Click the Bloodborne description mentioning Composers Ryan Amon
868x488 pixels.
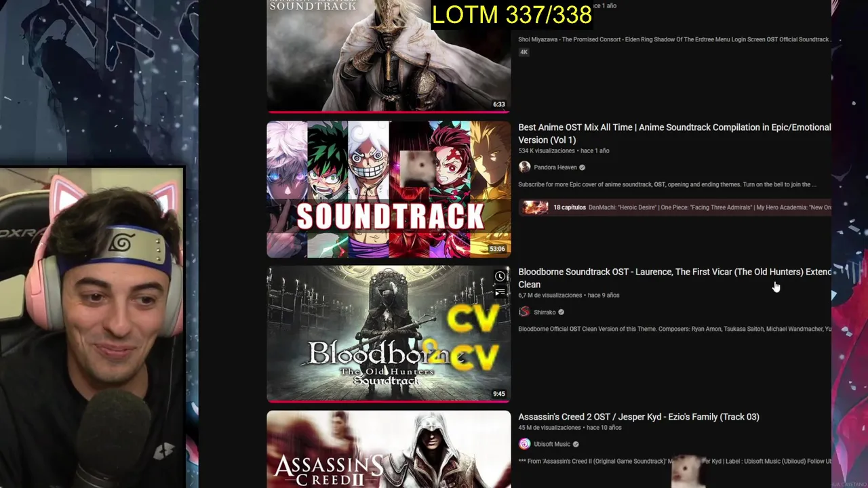click(675, 329)
